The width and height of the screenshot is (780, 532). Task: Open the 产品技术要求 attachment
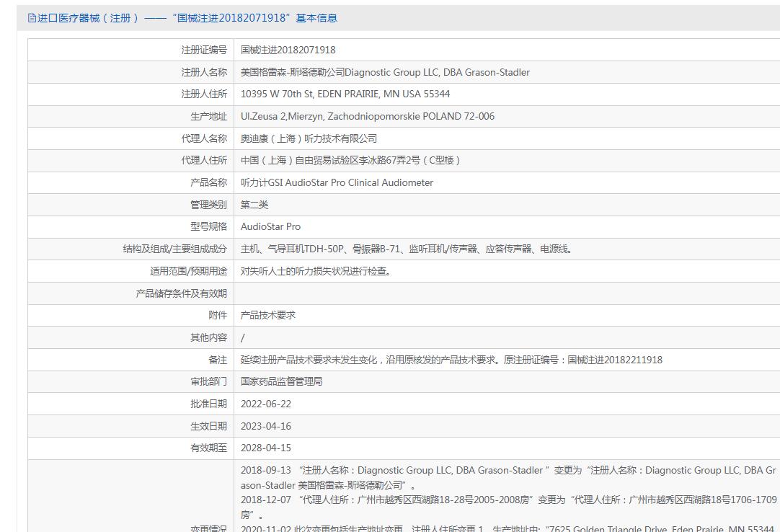coord(268,315)
